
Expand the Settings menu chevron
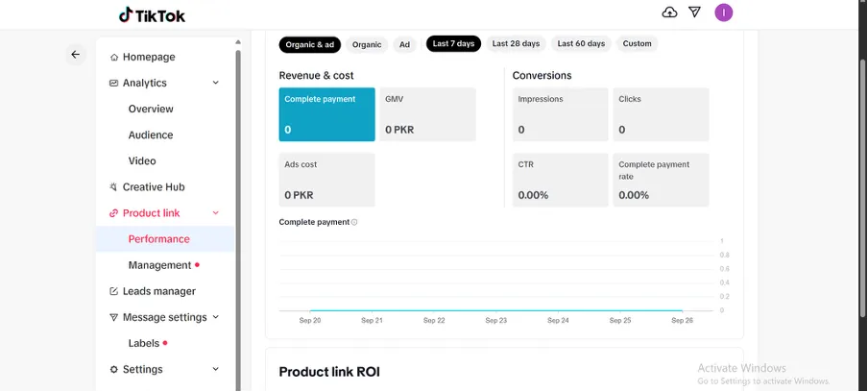coord(216,369)
